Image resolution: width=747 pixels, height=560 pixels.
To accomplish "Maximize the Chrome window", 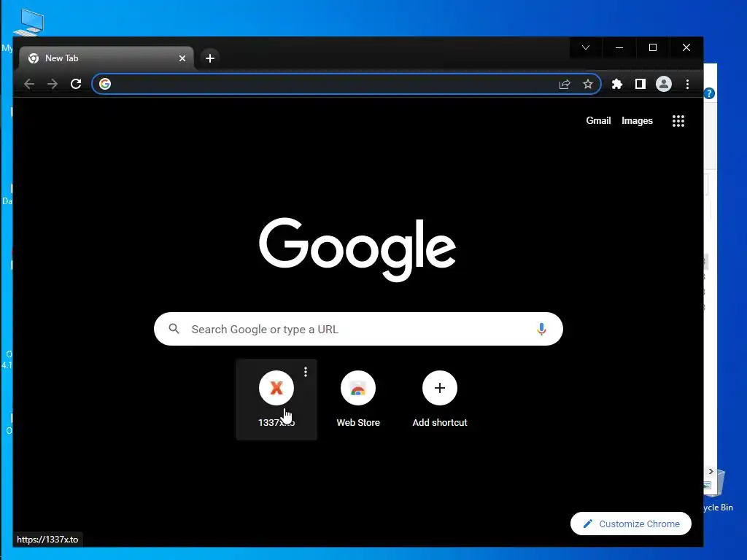I will click(x=653, y=47).
